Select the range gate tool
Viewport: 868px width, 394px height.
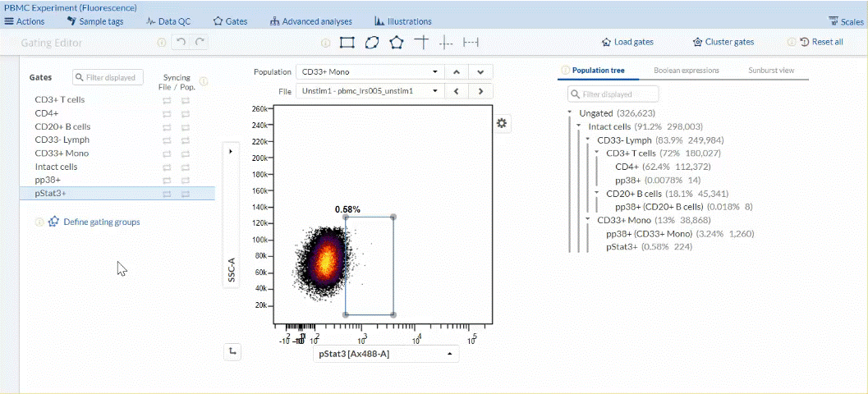click(471, 42)
